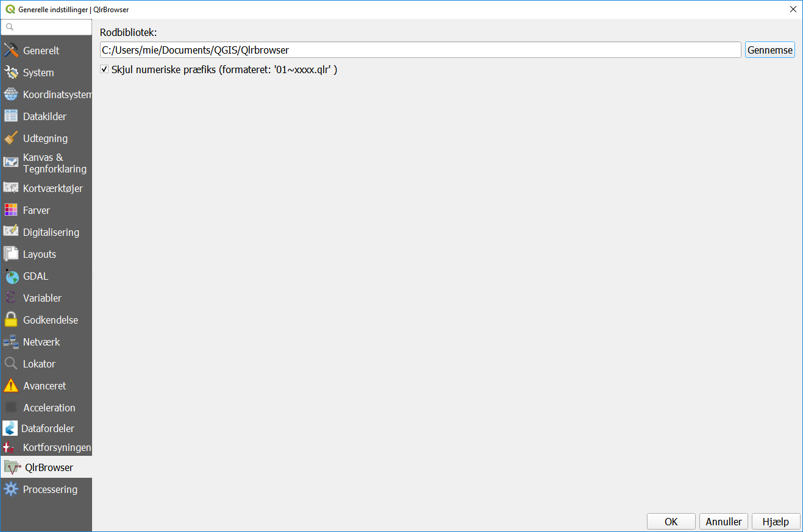Confirm settings with OK button
The width and height of the screenshot is (803, 532).
point(671,522)
